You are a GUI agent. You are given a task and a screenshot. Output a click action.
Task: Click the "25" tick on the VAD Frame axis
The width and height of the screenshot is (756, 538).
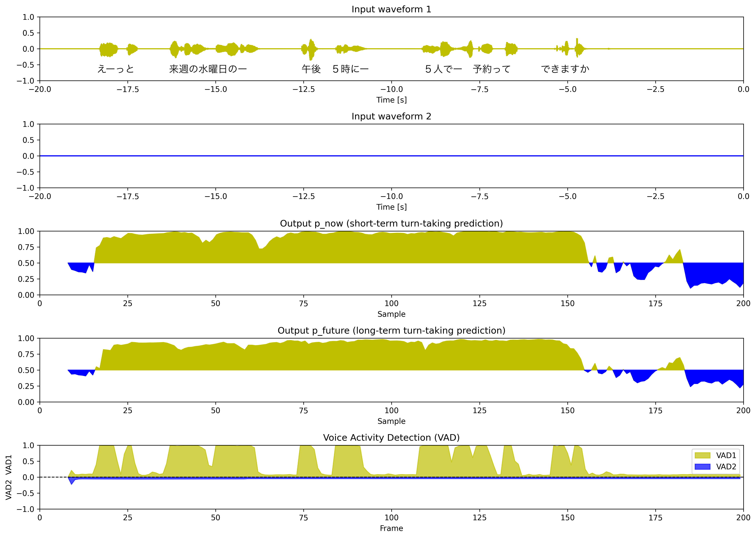click(x=128, y=518)
